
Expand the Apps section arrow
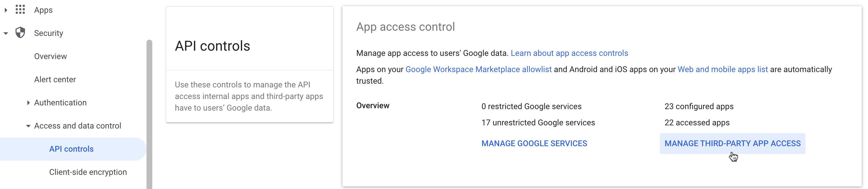(6, 10)
